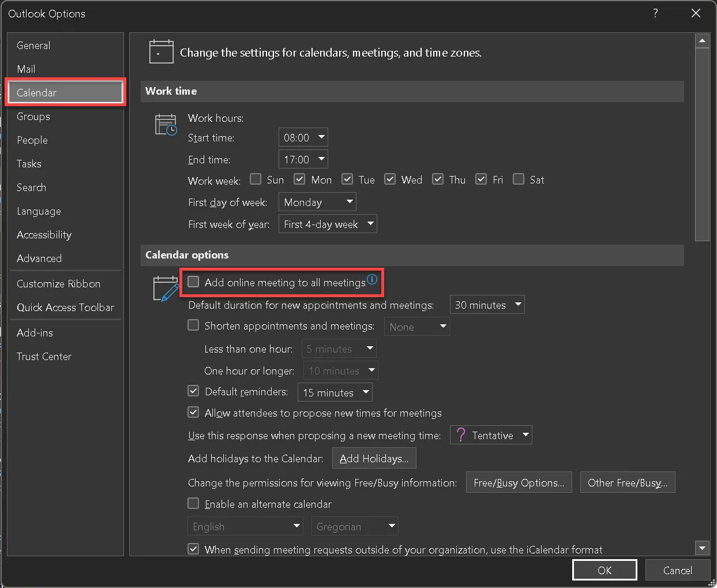Uncheck the iCalendar format option
Viewport: 717px width, 588px height.
point(193,549)
